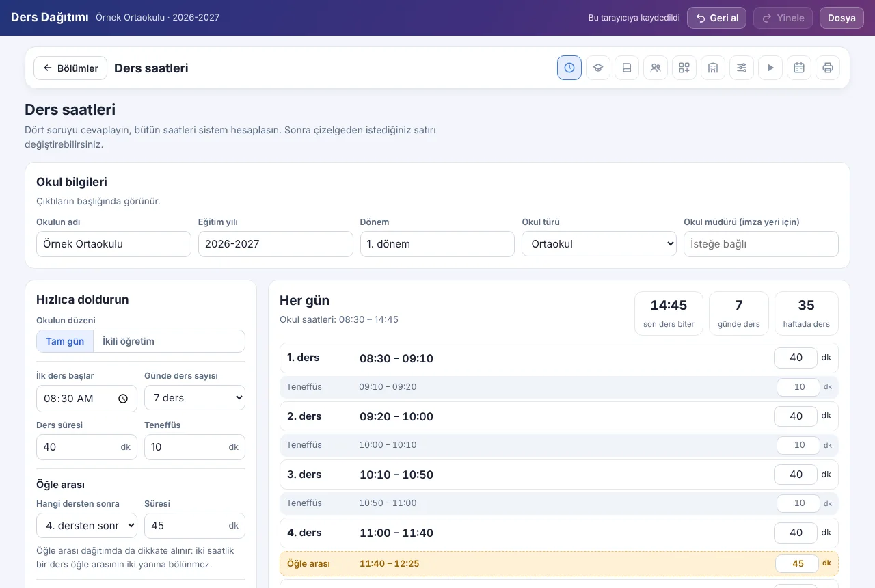Open the calendar icon toolbar section
This screenshot has height=588, width=875.
[x=799, y=68]
